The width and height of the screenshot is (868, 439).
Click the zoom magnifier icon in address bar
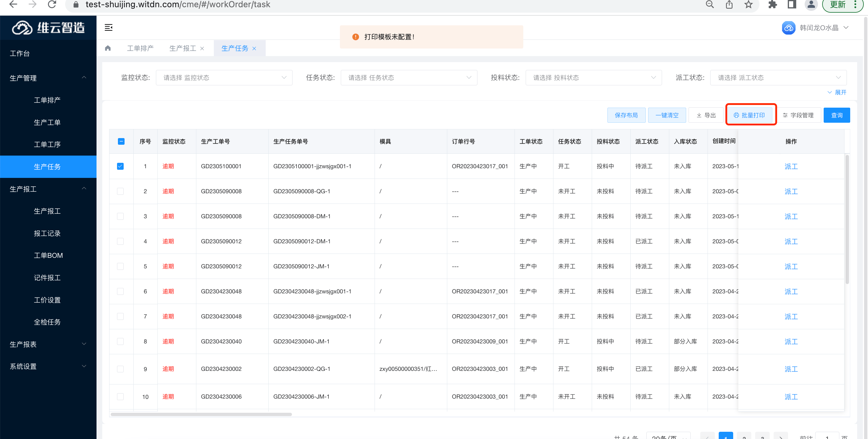click(x=710, y=5)
